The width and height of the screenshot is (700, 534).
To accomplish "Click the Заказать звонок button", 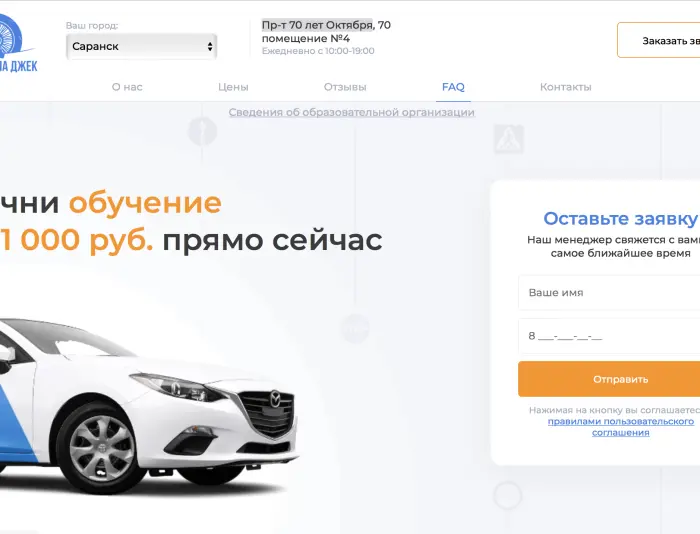I will click(658, 41).
